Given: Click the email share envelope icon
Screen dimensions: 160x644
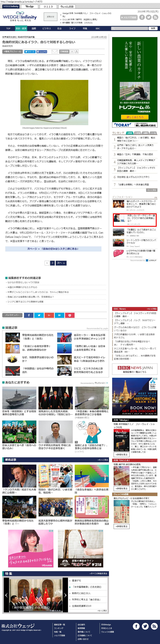Looking at the screenshot, I should coord(54,52).
